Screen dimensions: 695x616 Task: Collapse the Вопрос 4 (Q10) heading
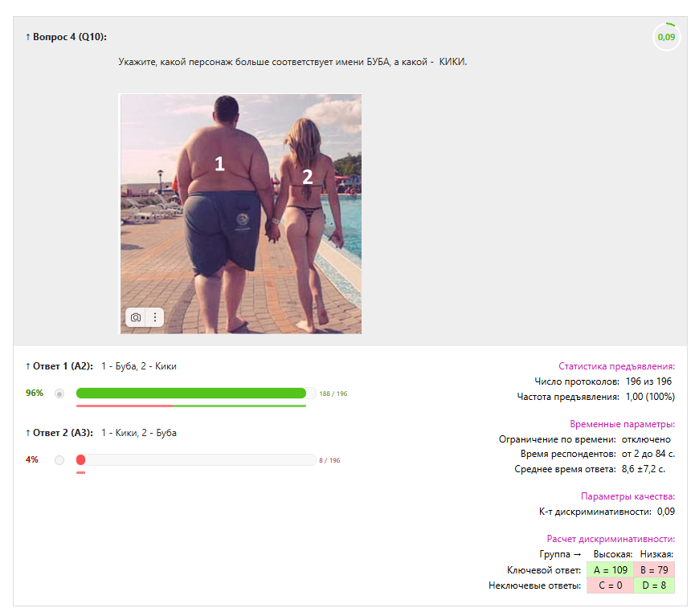click(66, 37)
